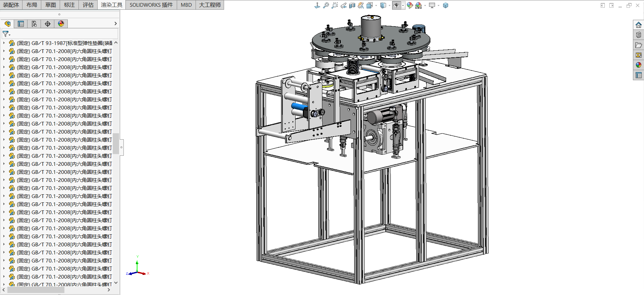Open the Custom Properties task pane icon
Screen dimensions: 644x295
click(638, 75)
